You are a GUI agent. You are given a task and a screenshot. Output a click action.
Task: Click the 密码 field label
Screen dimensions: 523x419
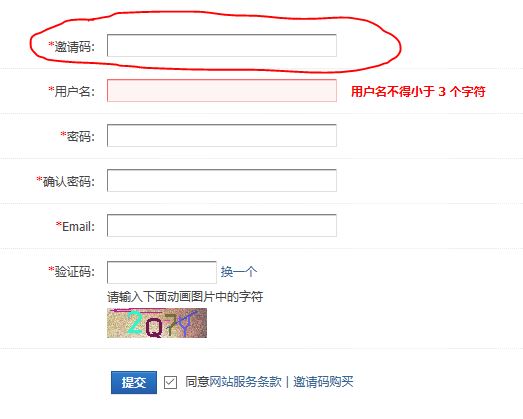coord(78,136)
